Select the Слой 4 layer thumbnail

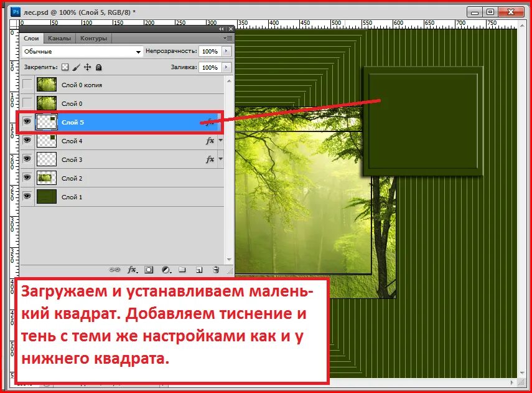(x=47, y=141)
